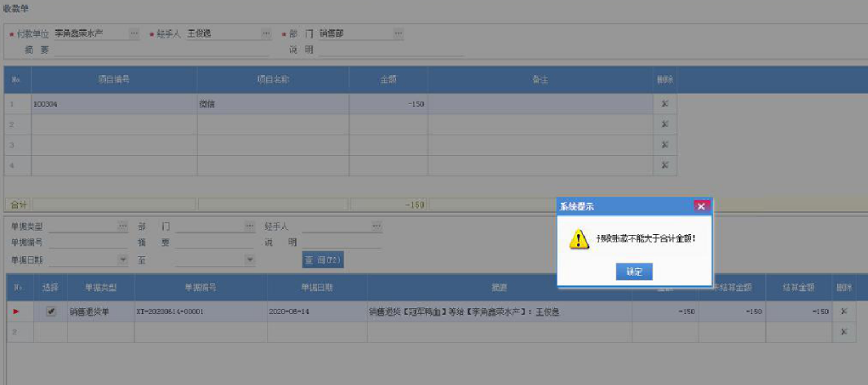Select the 2020-06-14 date cell

pos(317,312)
